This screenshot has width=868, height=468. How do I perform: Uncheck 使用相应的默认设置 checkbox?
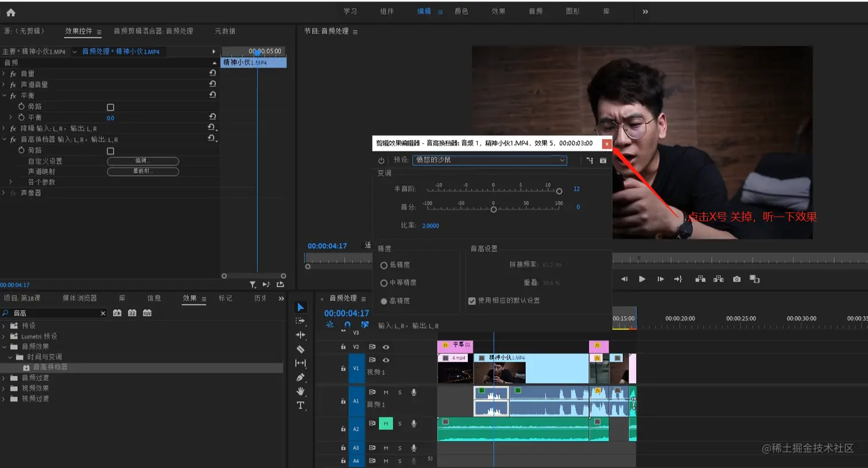click(472, 301)
